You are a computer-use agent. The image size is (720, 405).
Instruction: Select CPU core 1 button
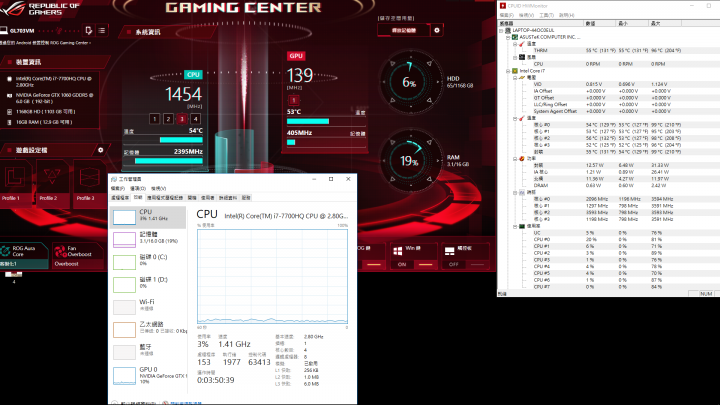(x=155, y=119)
